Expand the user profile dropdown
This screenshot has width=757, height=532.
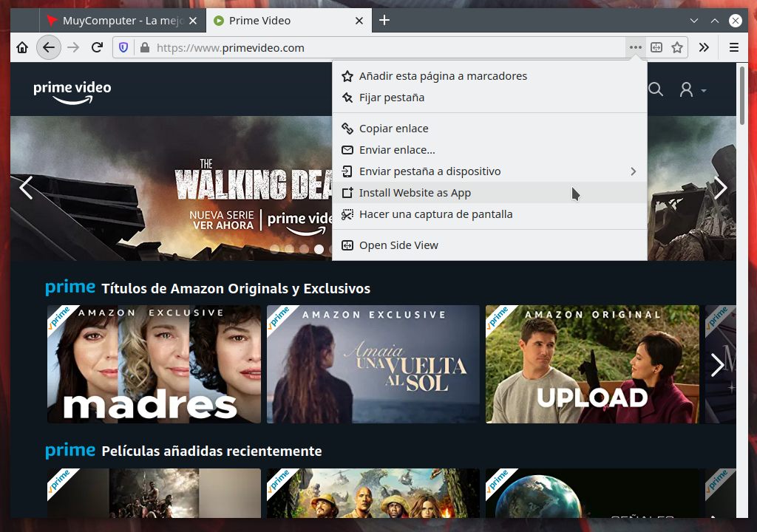[x=693, y=90]
